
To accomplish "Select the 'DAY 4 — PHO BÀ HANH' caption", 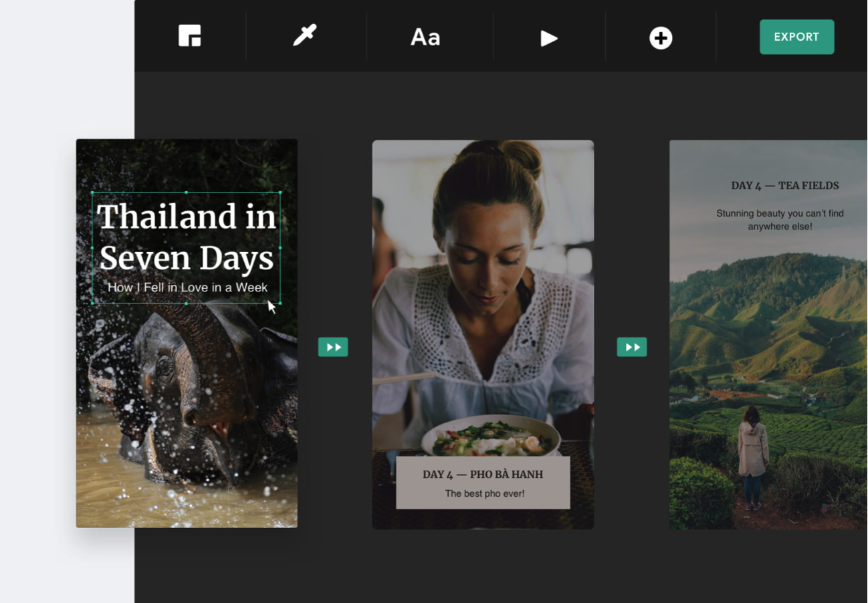I will click(x=483, y=474).
